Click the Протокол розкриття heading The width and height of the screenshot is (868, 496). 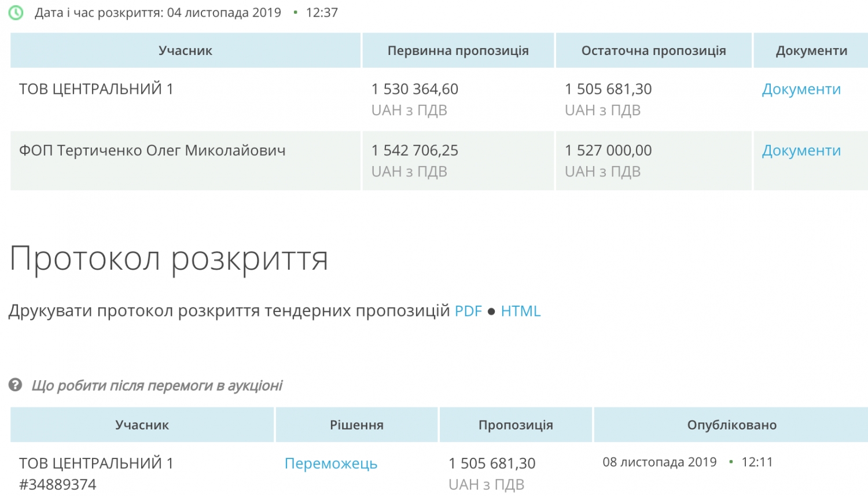click(x=169, y=259)
